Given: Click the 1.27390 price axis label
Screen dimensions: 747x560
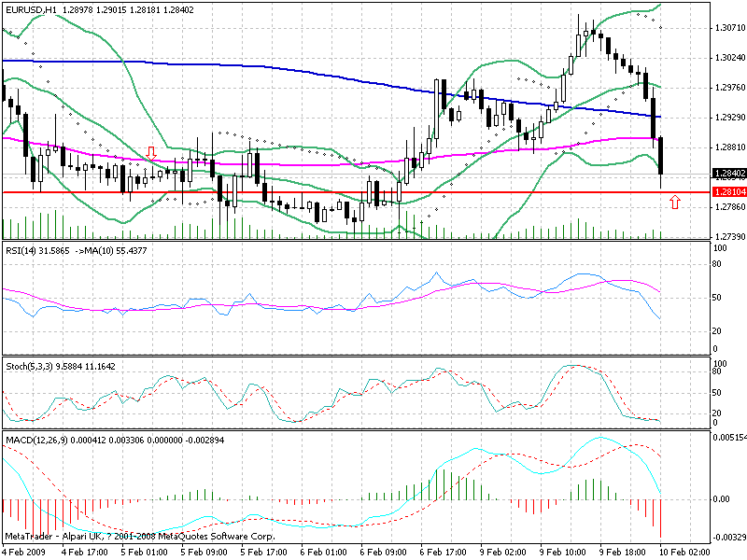Looking at the screenshot, I should pyautogui.click(x=730, y=237).
